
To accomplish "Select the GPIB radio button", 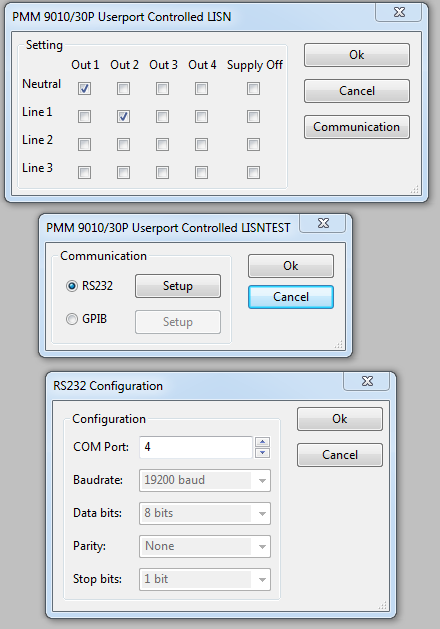I will pyautogui.click(x=72, y=319).
